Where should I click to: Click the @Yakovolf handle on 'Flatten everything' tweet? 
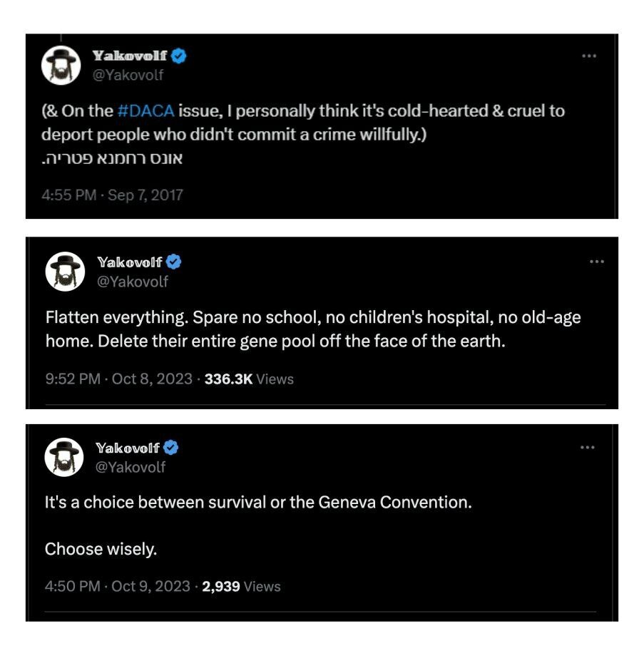pos(133,282)
